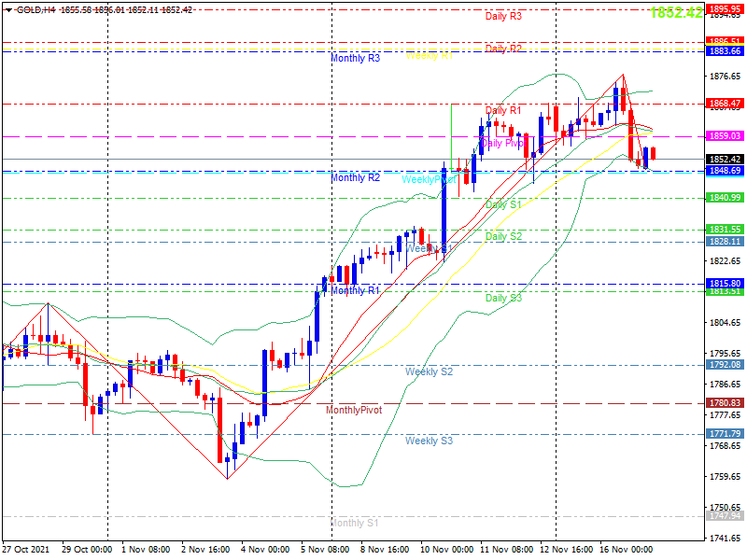Select the WeeklyPivot cyan label
This screenshot has height=560, width=747.
click(x=429, y=179)
